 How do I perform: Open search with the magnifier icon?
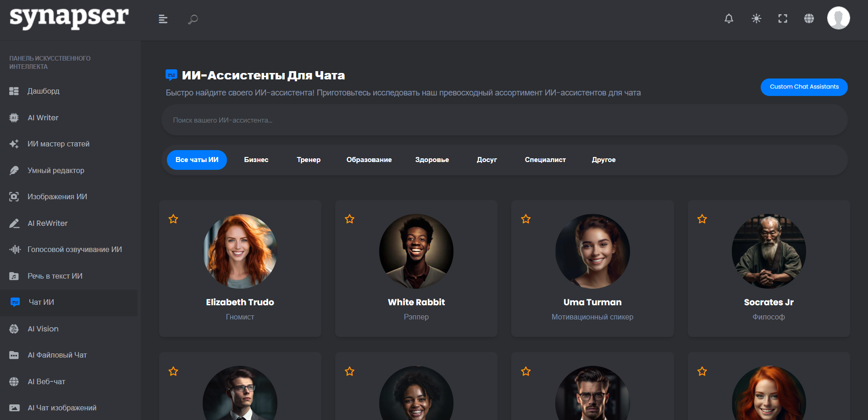193,19
